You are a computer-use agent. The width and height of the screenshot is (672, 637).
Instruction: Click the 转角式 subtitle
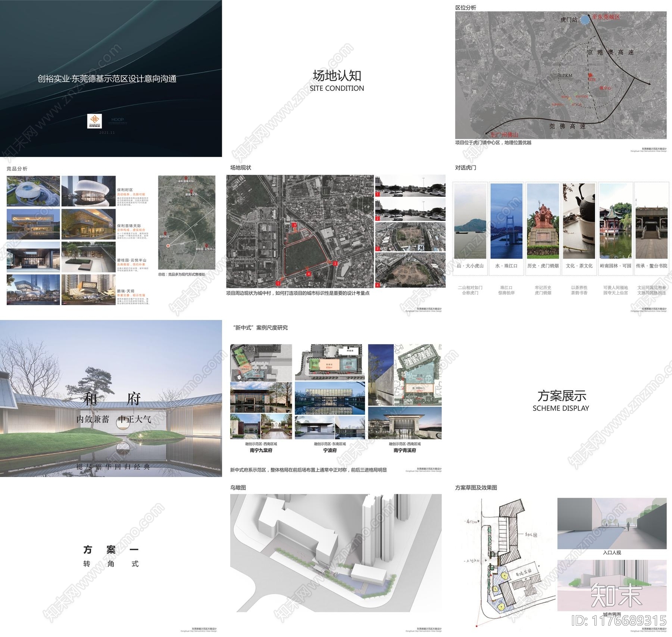click(111, 564)
